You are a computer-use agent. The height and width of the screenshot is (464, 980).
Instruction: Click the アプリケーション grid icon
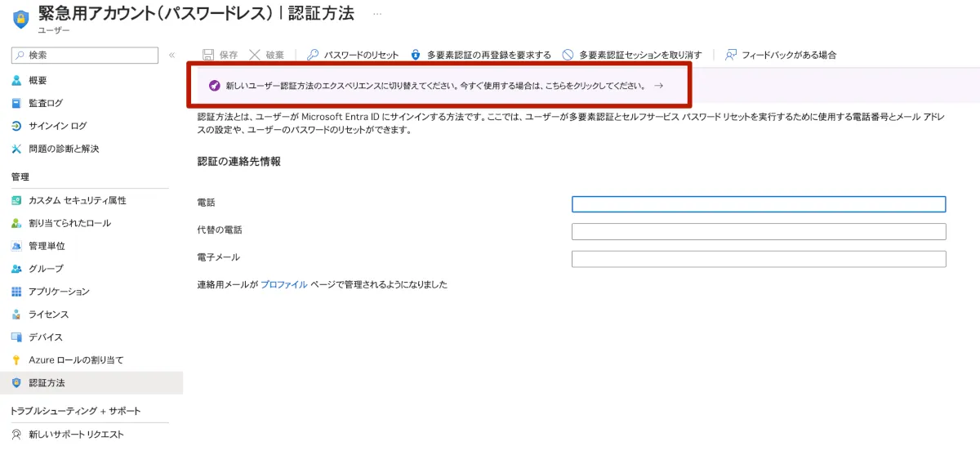pyautogui.click(x=16, y=292)
